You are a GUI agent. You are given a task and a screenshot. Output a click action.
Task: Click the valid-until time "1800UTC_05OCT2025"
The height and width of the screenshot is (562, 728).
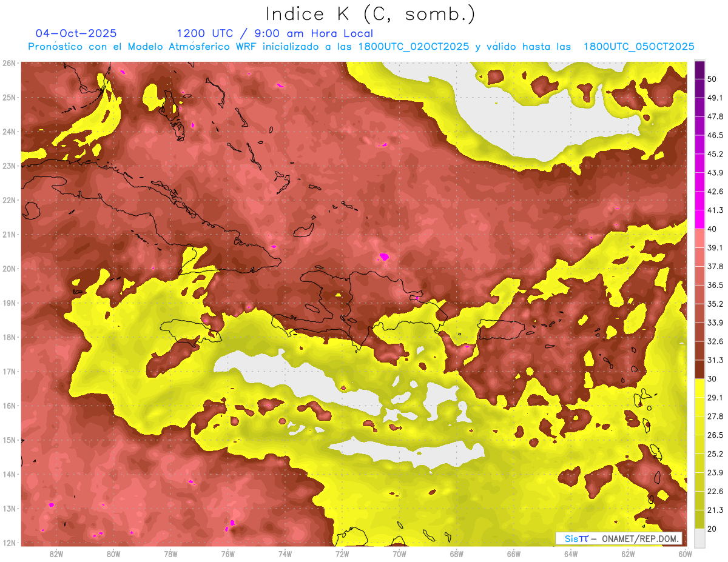click(x=639, y=47)
